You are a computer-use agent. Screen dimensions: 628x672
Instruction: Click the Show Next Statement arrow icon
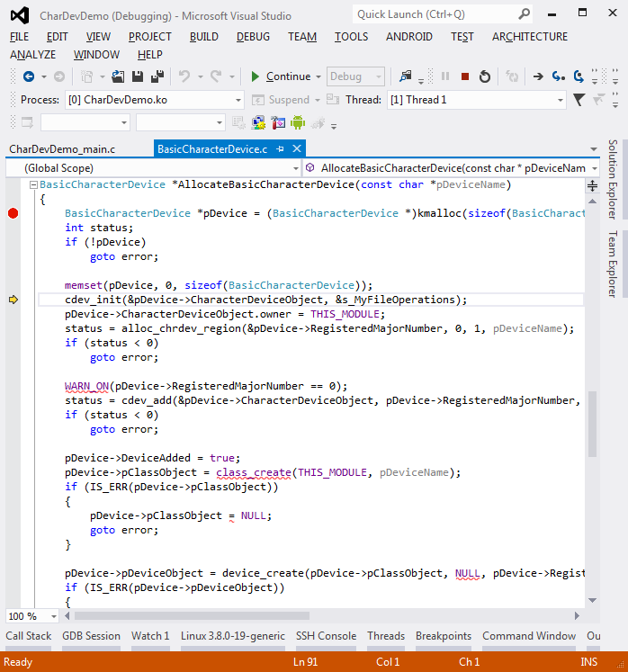(x=538, y=76)
